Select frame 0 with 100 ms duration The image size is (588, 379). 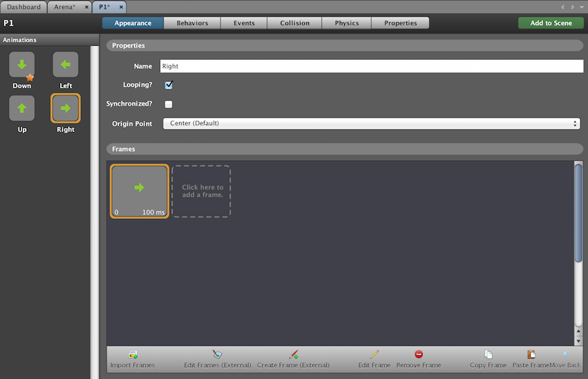click(x=140, y=191)
